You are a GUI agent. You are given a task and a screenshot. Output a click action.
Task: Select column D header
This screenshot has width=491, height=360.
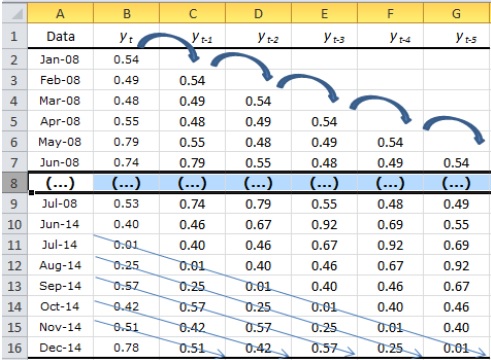click(x=258, y=14)
